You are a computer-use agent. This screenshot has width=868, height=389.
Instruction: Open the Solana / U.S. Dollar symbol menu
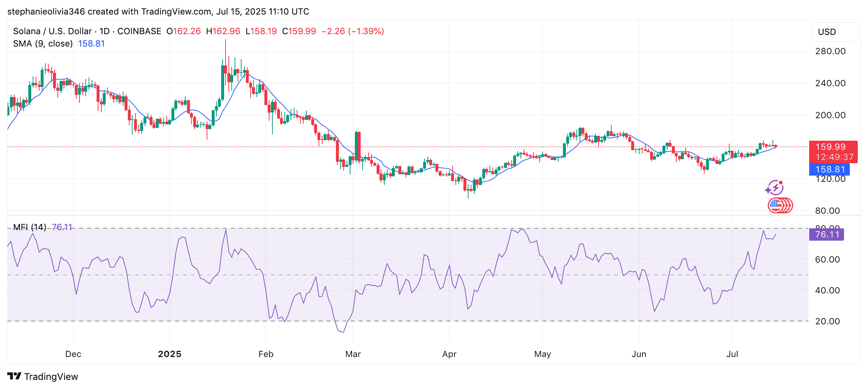51,31
